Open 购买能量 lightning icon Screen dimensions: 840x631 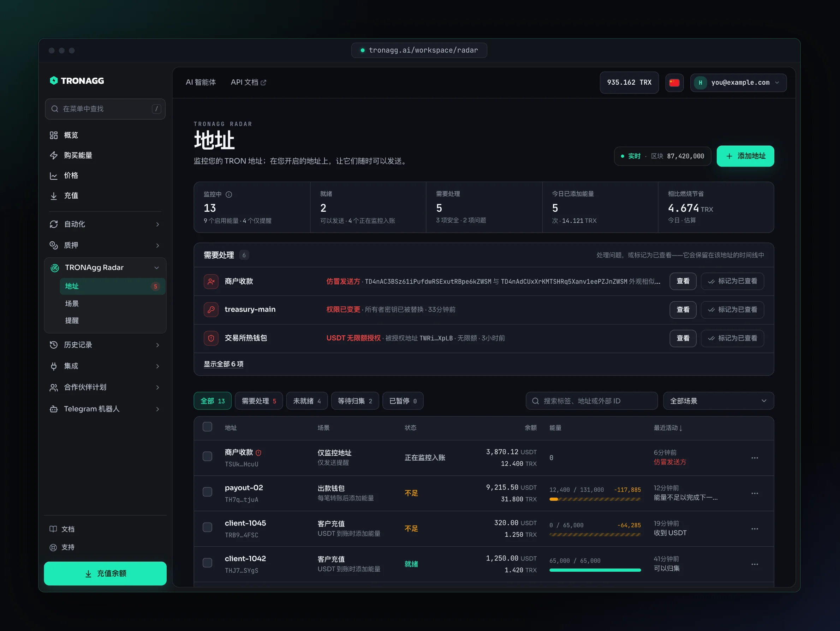click(54, 155)
